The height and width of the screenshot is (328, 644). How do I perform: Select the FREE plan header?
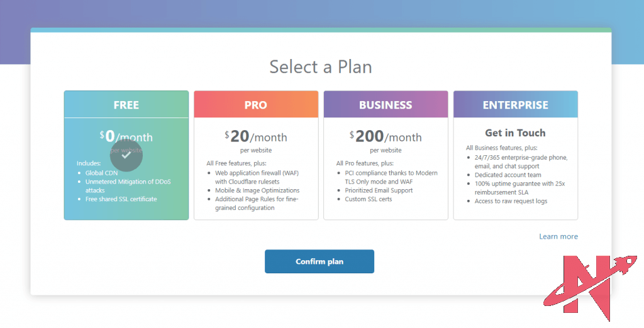pyautogui.click(x=126, y=105)
